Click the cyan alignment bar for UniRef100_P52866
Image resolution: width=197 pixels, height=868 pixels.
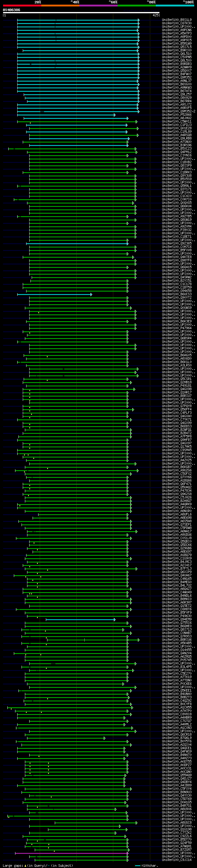click(x=66, y=115)
